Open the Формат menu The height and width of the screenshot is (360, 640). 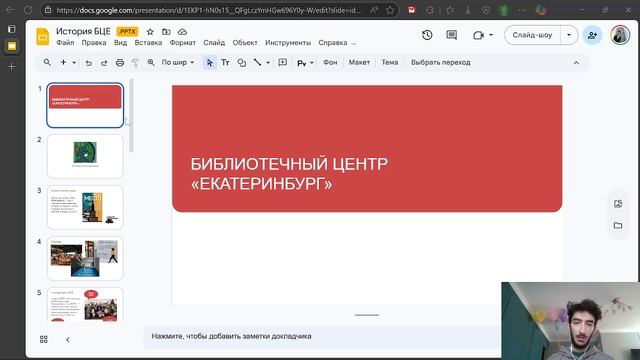182,43
